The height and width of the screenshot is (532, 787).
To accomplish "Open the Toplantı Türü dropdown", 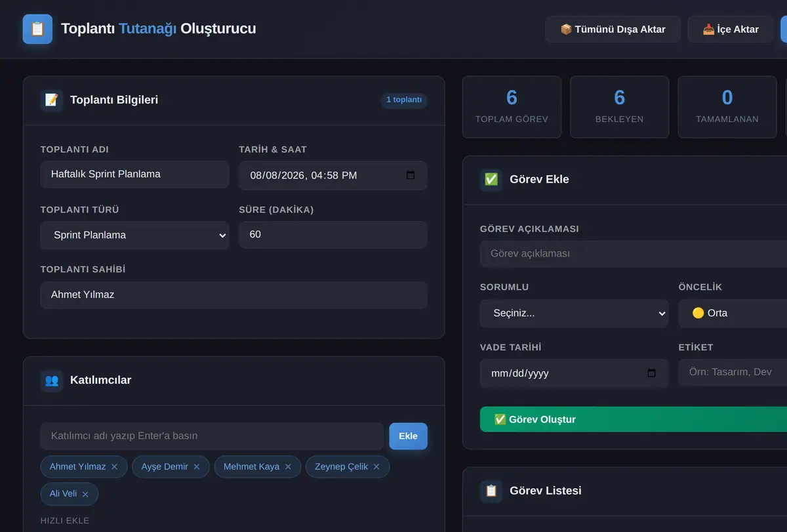I will 134,235.
